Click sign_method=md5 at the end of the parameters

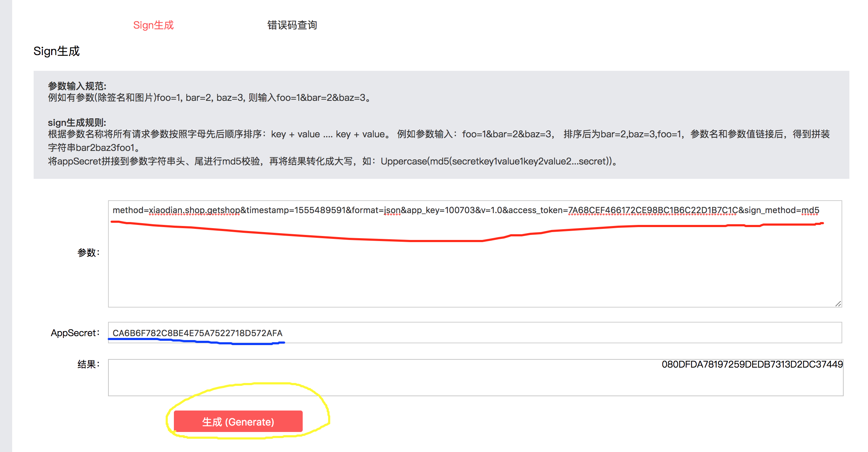(781, 210)
